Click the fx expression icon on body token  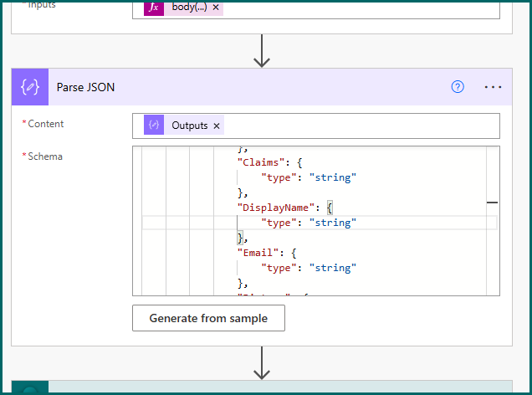(x=155, y=7)
